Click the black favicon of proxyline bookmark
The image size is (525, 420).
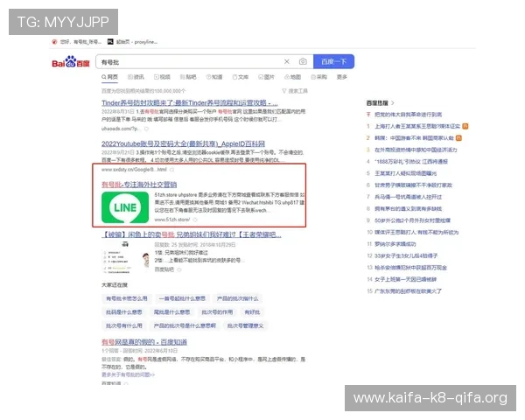click(x=110, y=41)
